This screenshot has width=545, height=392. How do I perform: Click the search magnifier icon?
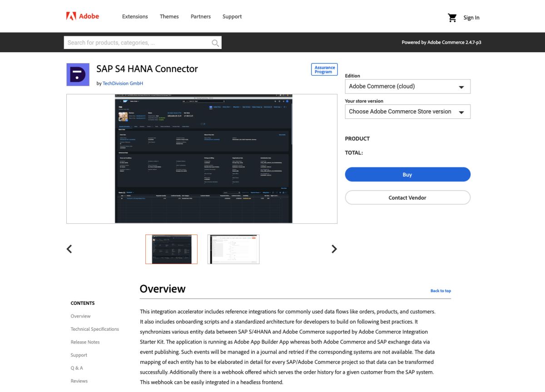215,42
